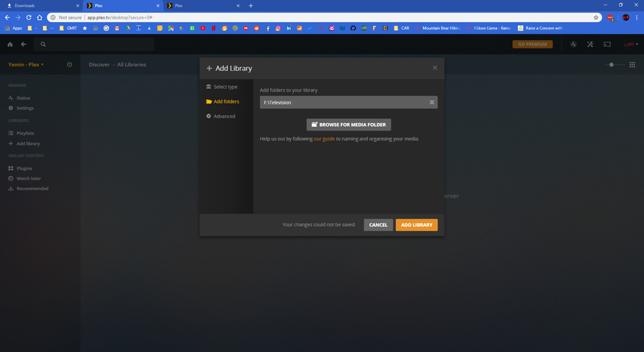Click the Go Premium button
The height and width of the screenshot is (352, 644).
click(x=532, y=44)
